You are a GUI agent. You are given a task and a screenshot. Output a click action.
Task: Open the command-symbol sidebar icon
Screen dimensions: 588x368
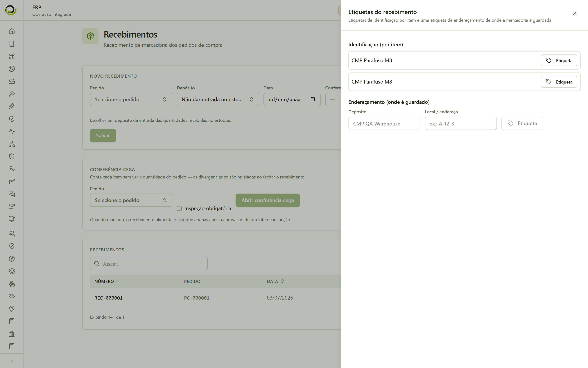12,56
